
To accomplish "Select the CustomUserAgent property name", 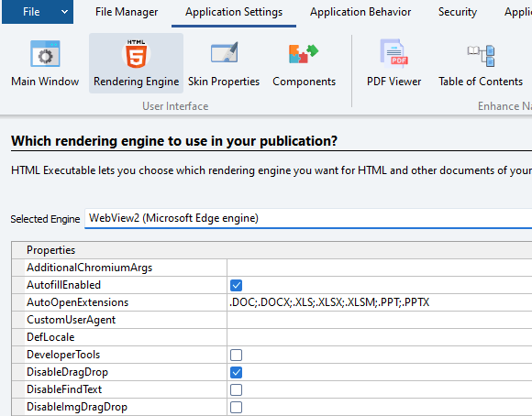I will 72,320.
